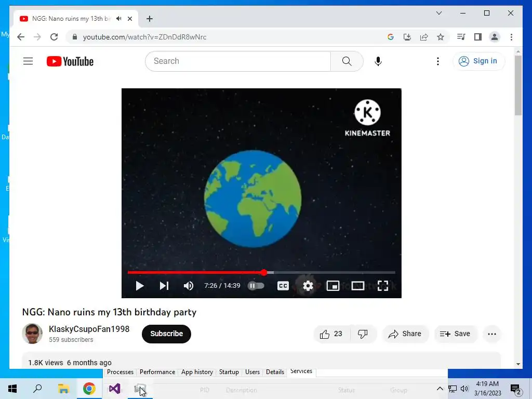Click the address bar URL

pyautogui.click(x=144, y=37)
